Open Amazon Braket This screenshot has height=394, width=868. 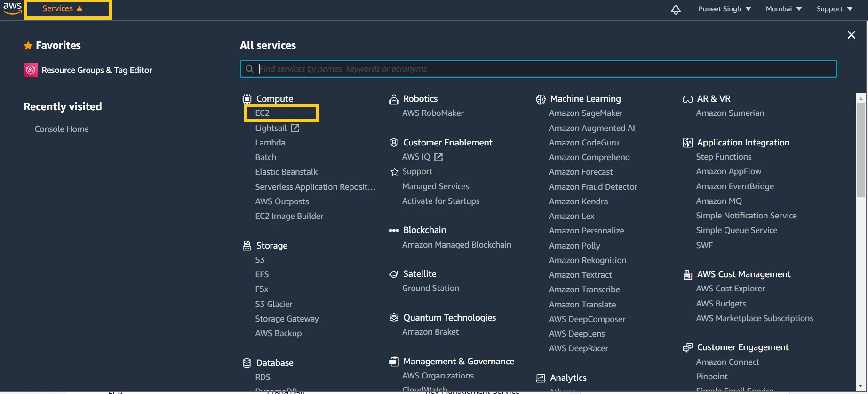[430, 332]
